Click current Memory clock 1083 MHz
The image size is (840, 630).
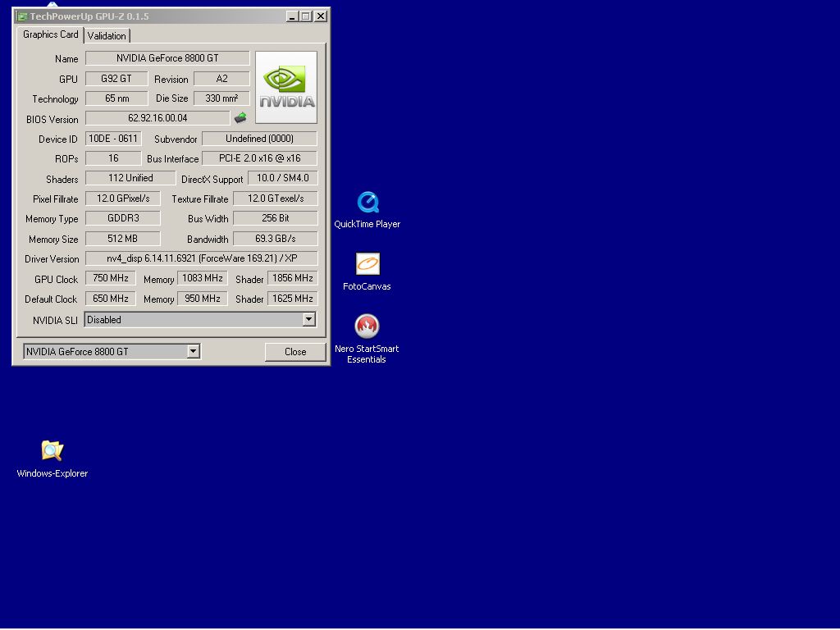coord(202,278)
